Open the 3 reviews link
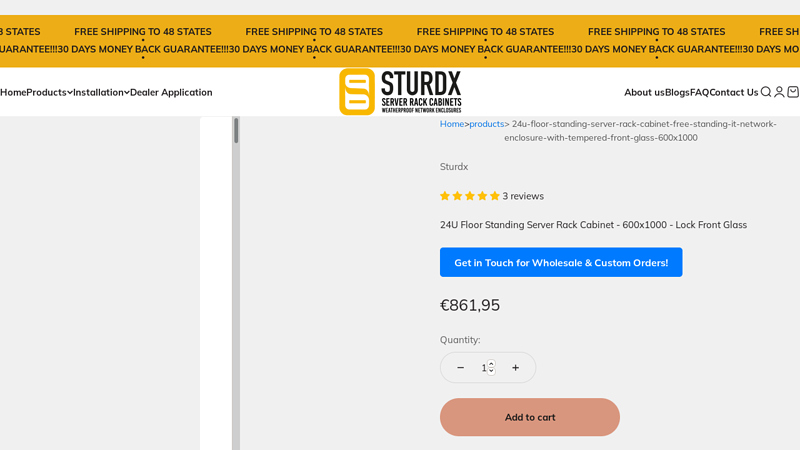 pos(523,196)
